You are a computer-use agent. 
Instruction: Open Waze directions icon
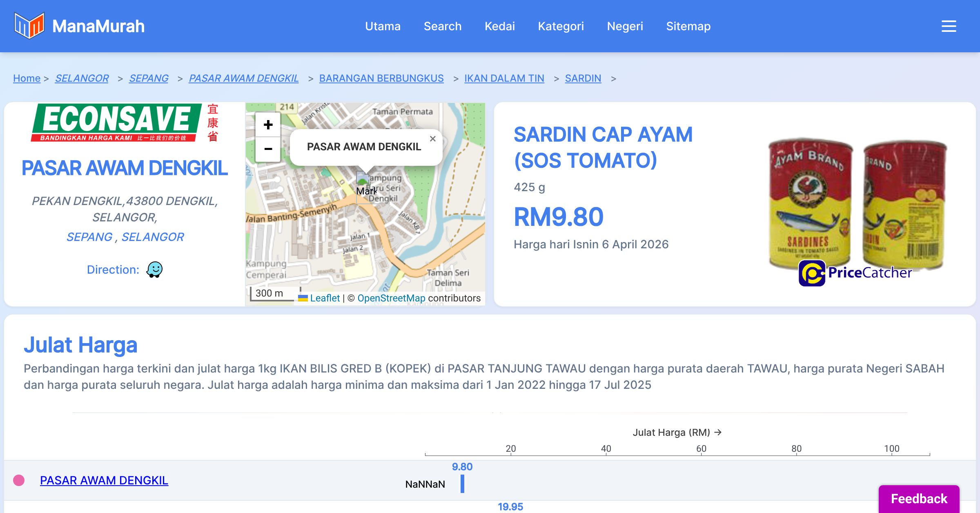coord(154,270)
